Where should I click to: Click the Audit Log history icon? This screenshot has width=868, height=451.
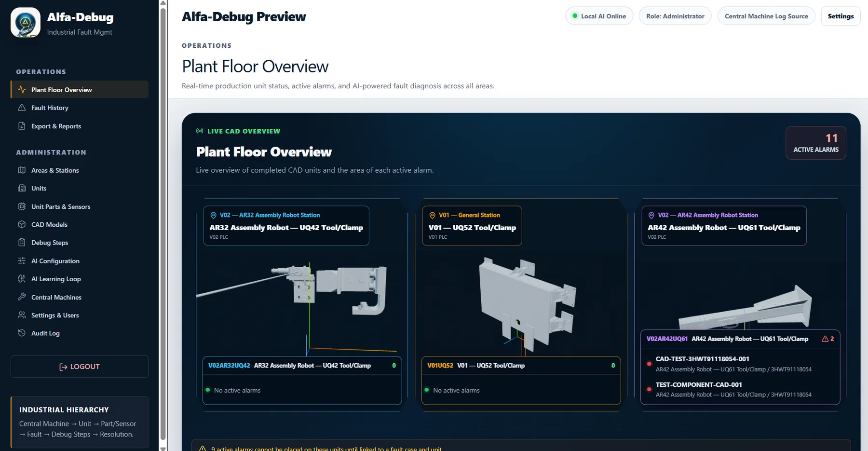click(x=22, y=333)
